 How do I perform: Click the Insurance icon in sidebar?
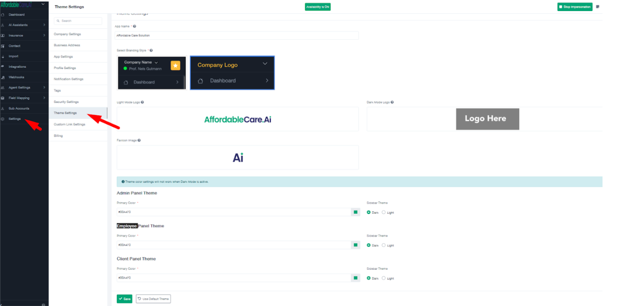tap(2, 36)
